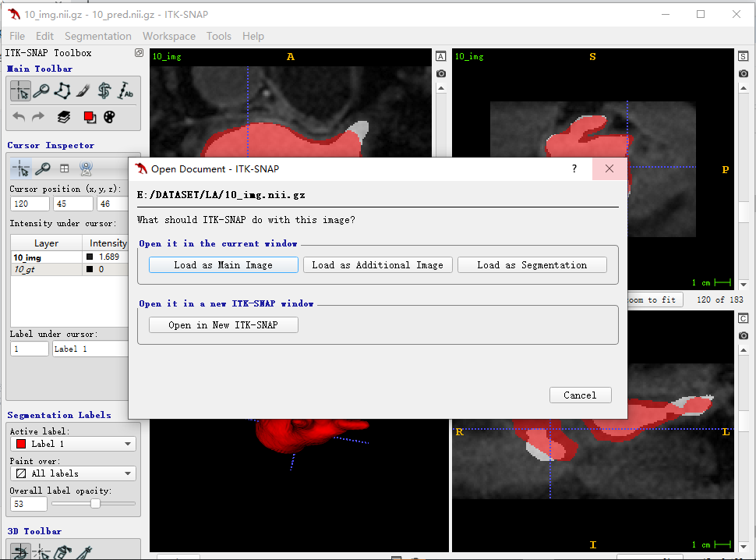Click the axial view 'A' layout button
Screen dimensions: 756x560
(440, 56)
